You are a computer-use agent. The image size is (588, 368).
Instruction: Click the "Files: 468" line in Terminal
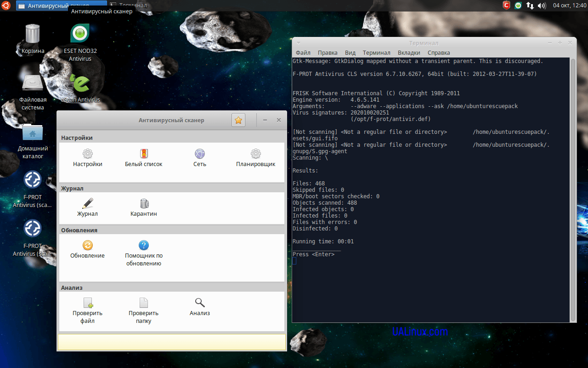309,184
